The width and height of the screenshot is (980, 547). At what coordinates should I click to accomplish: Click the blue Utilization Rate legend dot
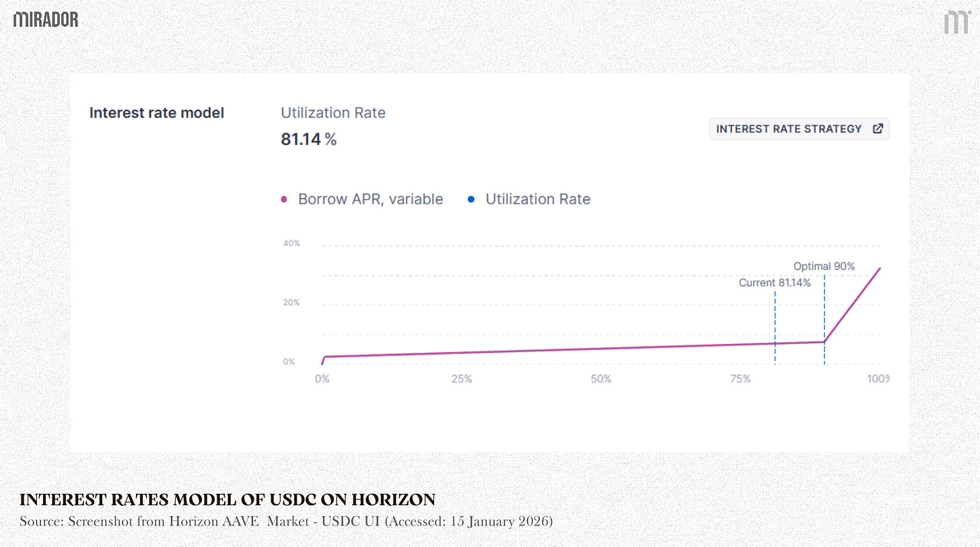pyautogui.click(x=471, y=199)
